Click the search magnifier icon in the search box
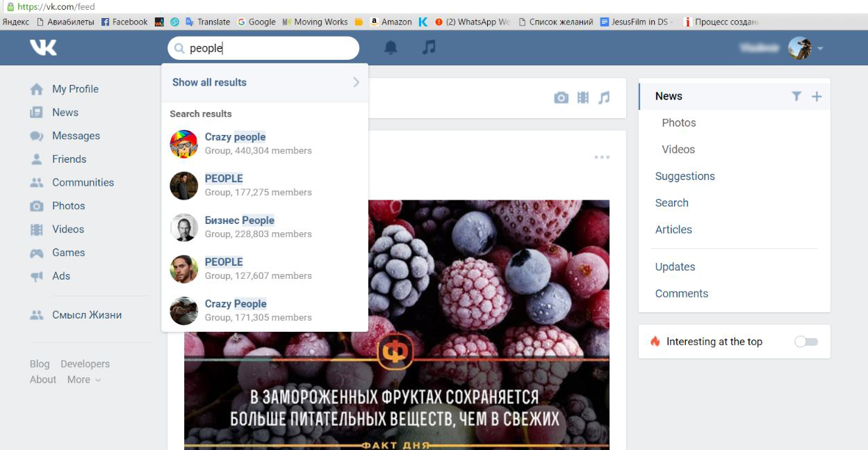 tap(179, 49)
